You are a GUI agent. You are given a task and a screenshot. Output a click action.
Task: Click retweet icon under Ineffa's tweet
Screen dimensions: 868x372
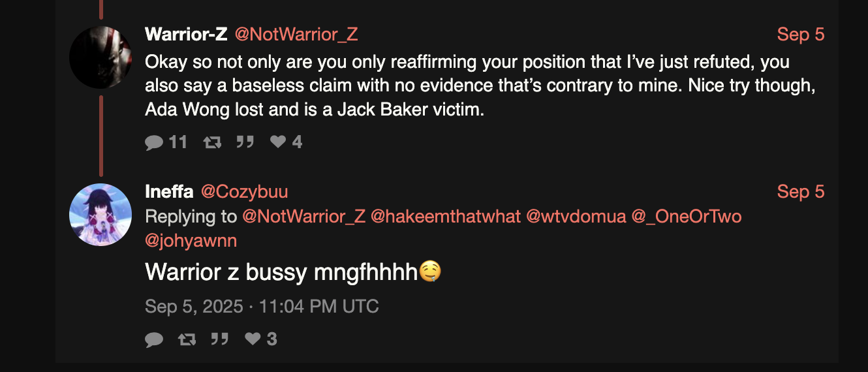coord(187,339)
